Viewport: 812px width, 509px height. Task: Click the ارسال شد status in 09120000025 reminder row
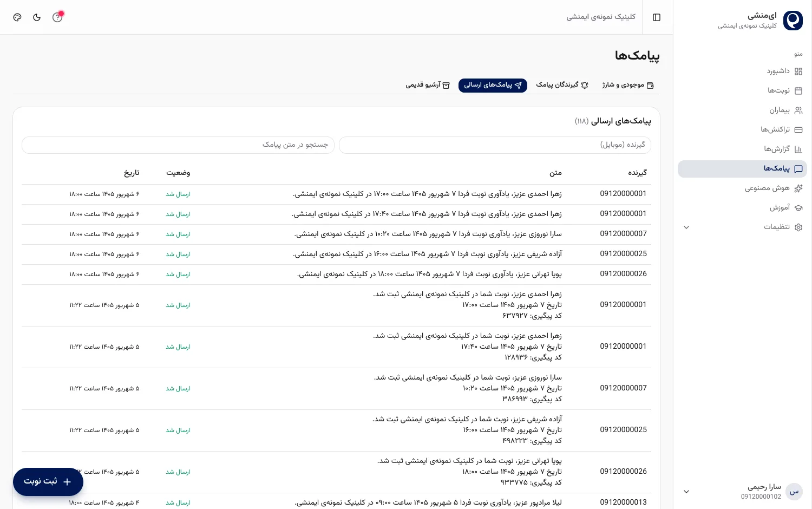point(178,255)
